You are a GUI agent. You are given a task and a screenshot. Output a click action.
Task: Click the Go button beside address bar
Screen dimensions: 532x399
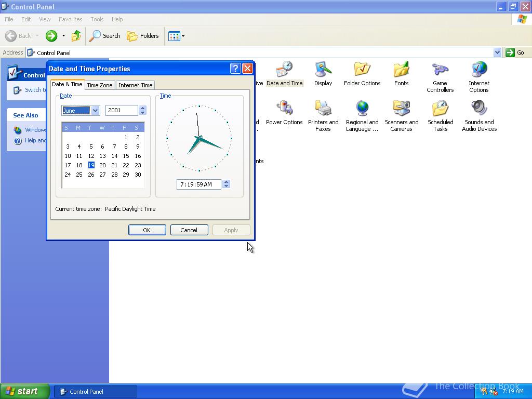tap(515, 52)
